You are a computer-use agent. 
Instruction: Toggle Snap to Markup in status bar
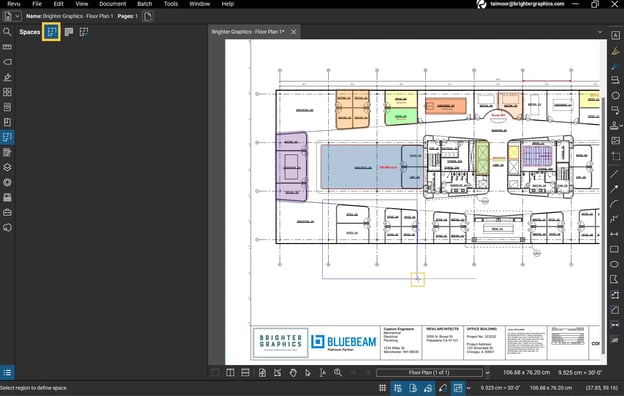[428, 388]
